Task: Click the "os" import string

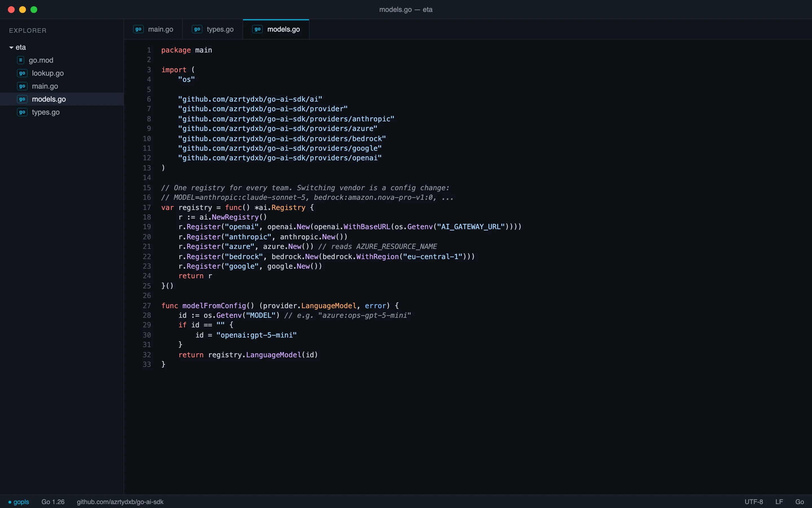Action: [x=187, y=79]
